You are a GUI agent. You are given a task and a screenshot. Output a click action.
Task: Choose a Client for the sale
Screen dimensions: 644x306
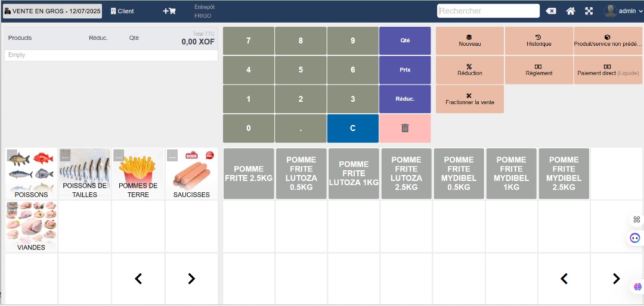click(122, 11)
